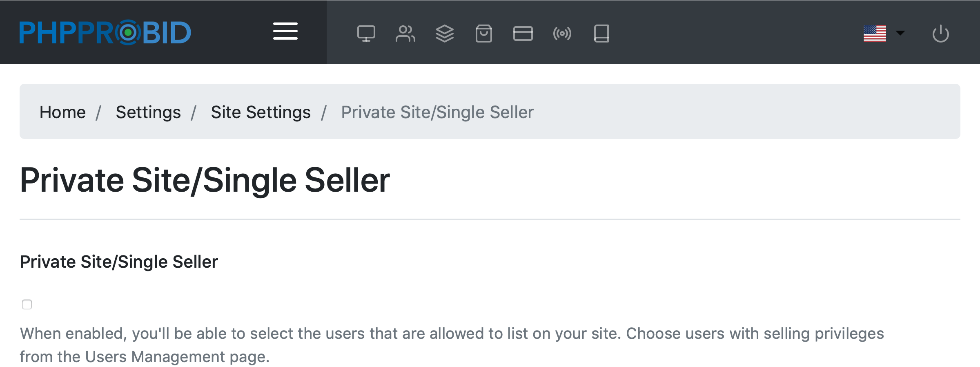The image size is (980, 367).
Task: Click the Private Site/Single Seller field label
Action: click(119, 262)
